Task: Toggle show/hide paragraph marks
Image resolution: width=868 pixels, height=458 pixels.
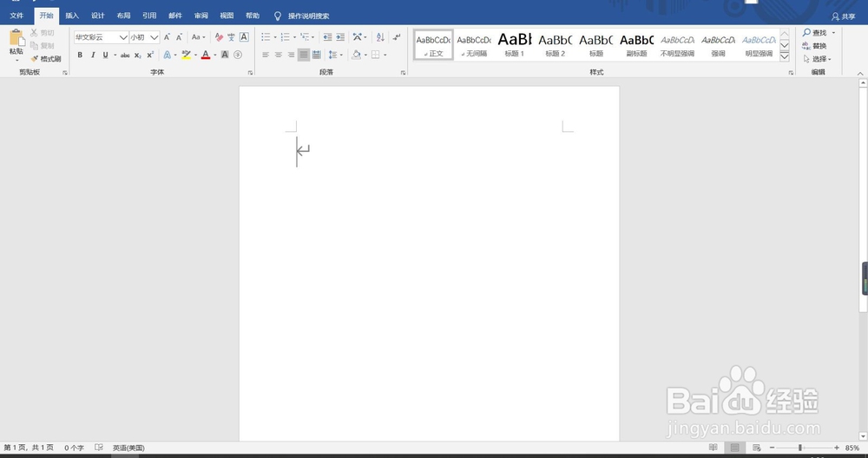Action: [x=397, y=37]
